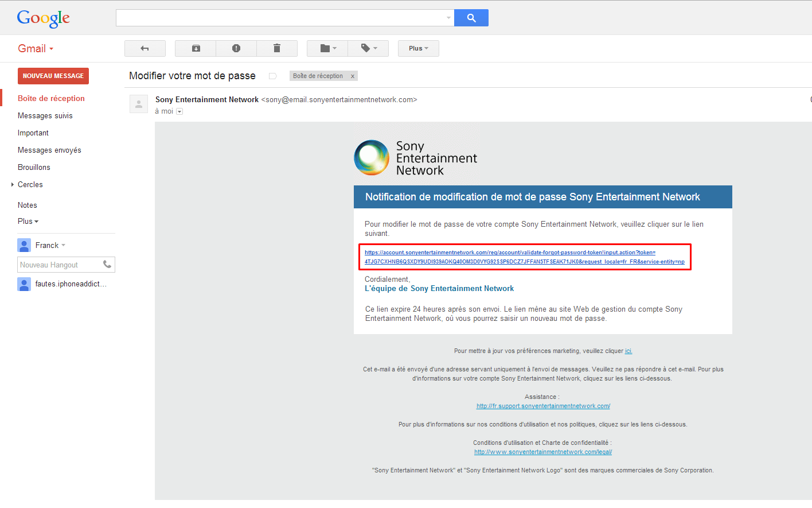Open the move-to folder menu
This screenshot has height=508, width=812.
(327, 48)
